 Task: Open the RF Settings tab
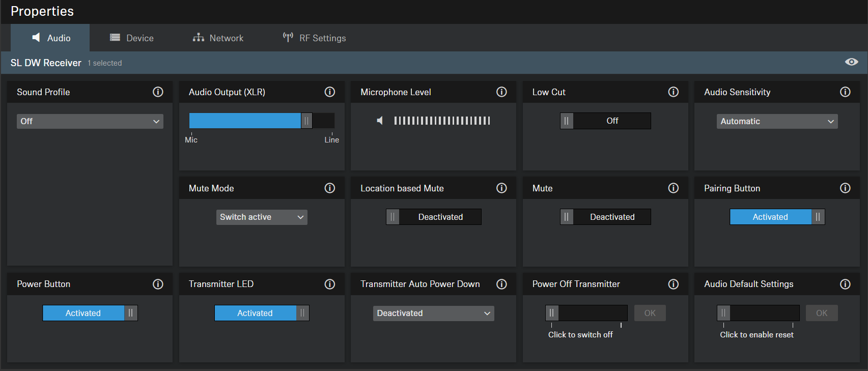point(314,38)
